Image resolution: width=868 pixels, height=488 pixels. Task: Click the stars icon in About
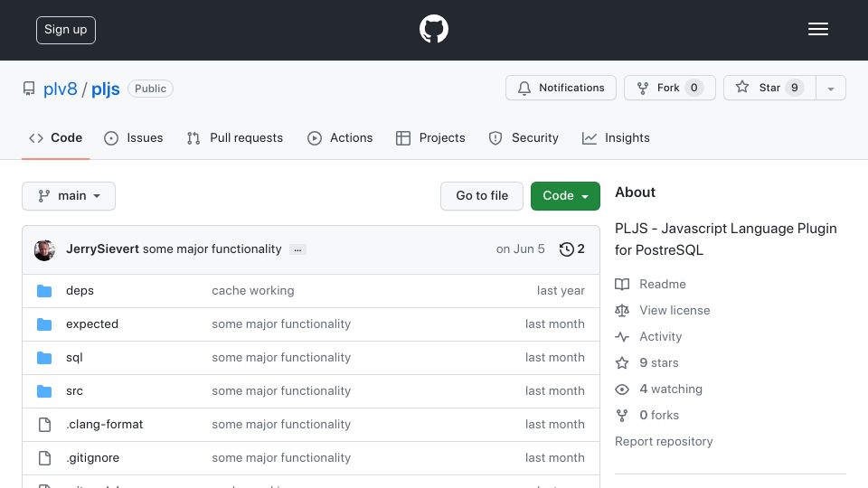pos(622,363)
